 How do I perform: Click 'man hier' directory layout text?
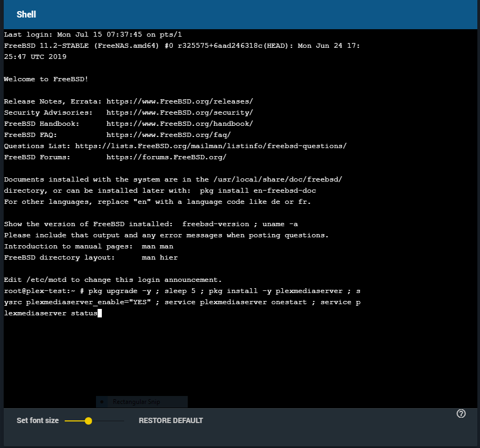(160, 258)
